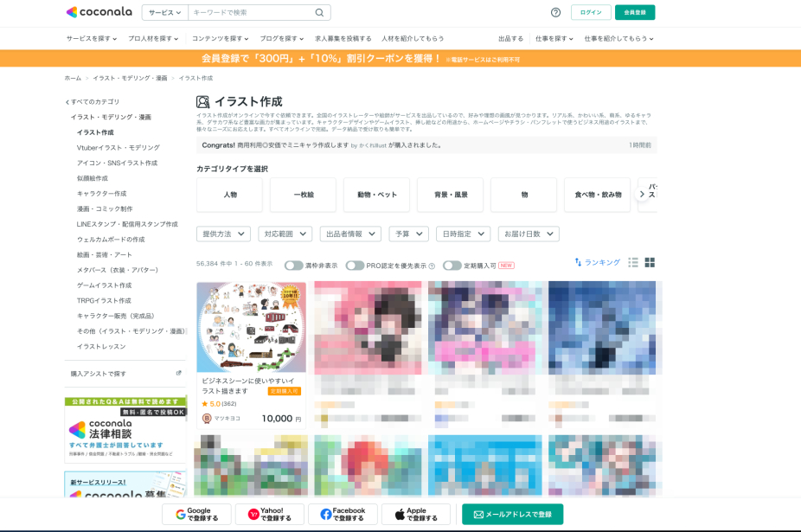Click the ranking sort icon

[x=578, y=262]
